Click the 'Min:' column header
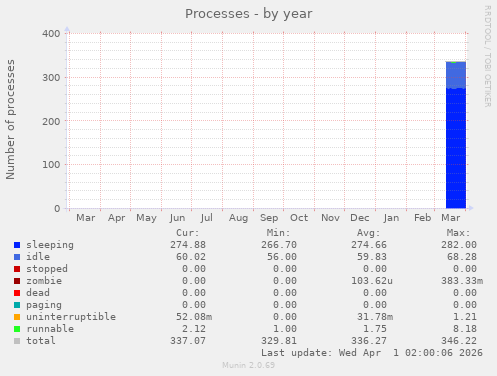 pyautogui.click(x=278, y=233)
